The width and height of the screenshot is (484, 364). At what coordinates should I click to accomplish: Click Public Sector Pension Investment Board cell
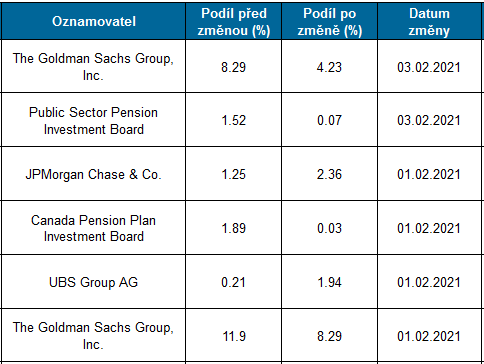point(93,121)
